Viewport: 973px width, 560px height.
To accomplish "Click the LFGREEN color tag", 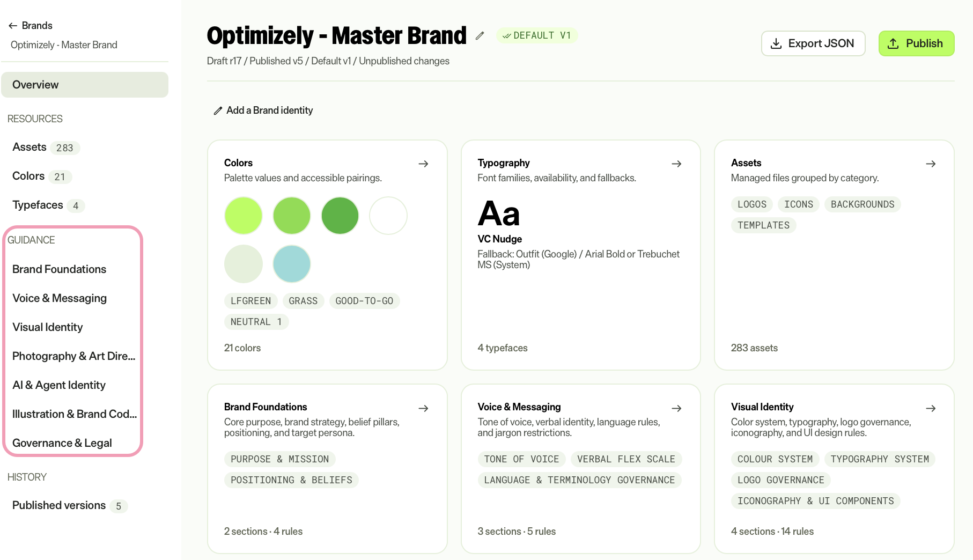I will point(251,301).
